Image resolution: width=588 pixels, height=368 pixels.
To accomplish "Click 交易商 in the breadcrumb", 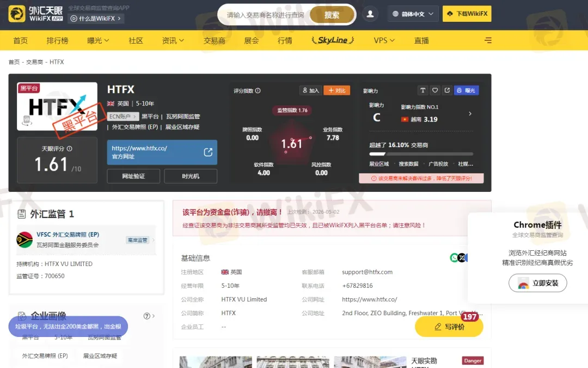I will coord(34,62).
